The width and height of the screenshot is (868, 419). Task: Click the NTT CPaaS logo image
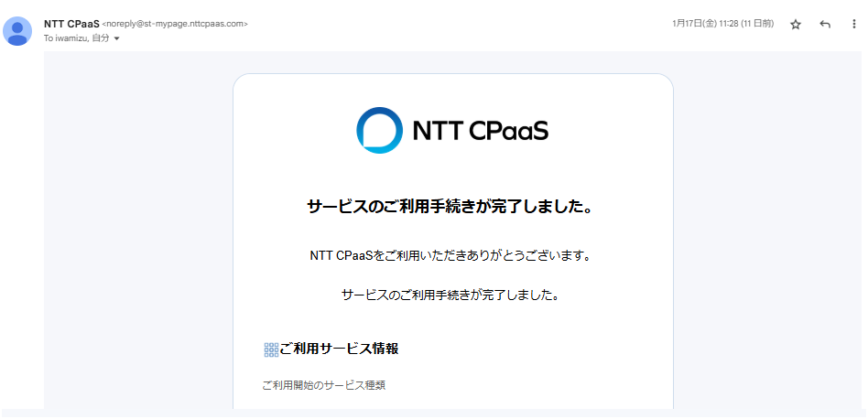click(x=452, y=131)
